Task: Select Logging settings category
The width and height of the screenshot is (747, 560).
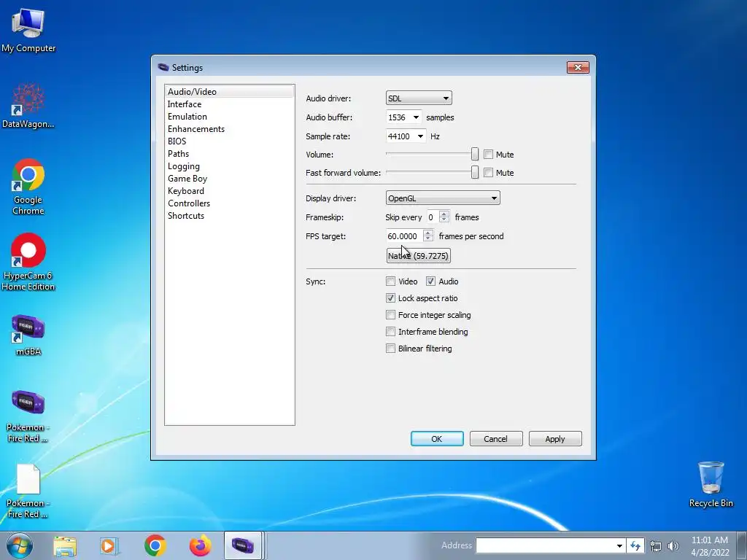Action: coord(230,166)
